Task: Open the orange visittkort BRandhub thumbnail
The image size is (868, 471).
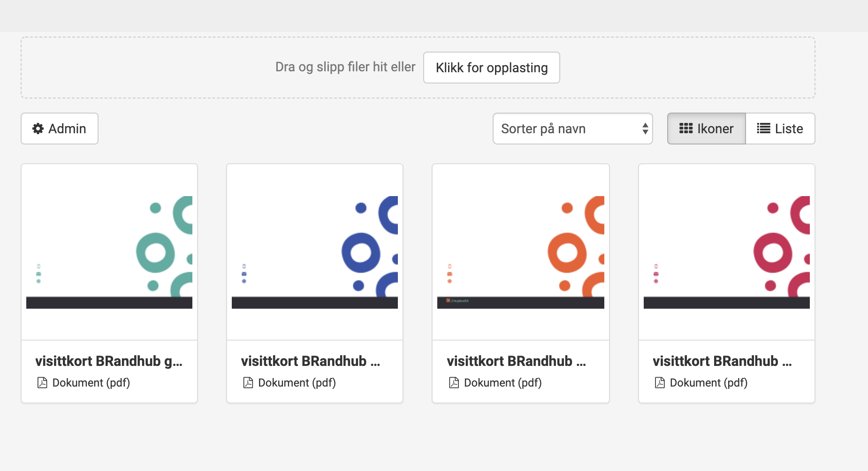Action: 521,252
